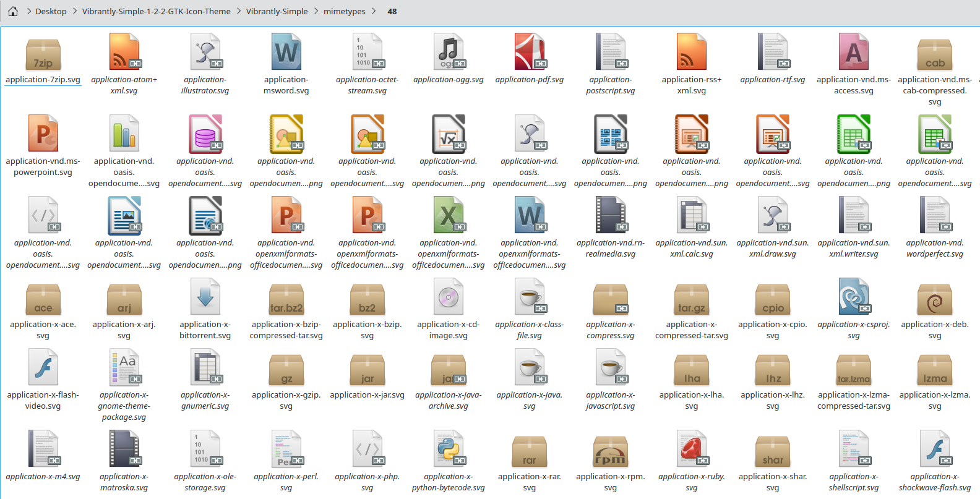The width and height of the screenshot is (980, 499).
Task: Click the application-x-gzip.svg label
Action: pyautogui.click(x=286, y=401)
